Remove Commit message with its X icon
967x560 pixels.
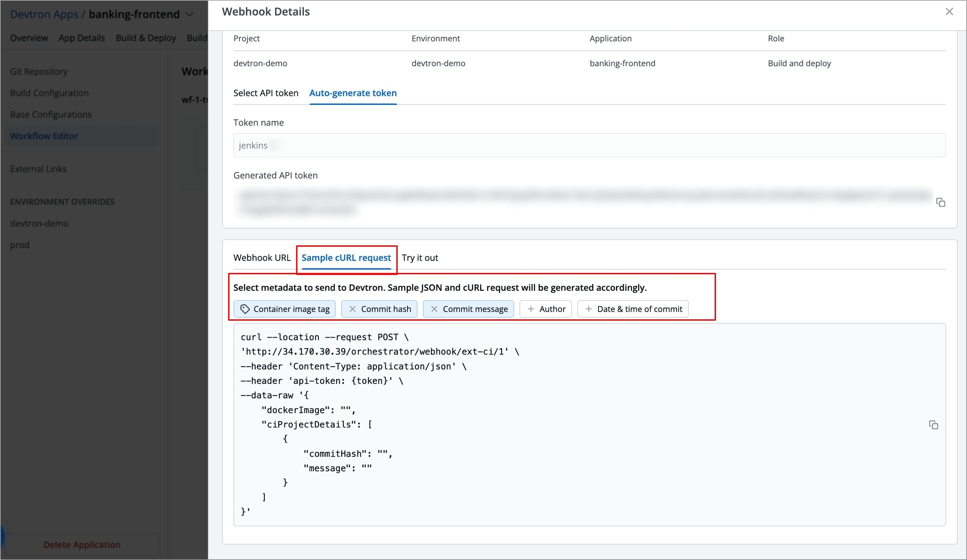pyautogui.click(x=434, y=309)
